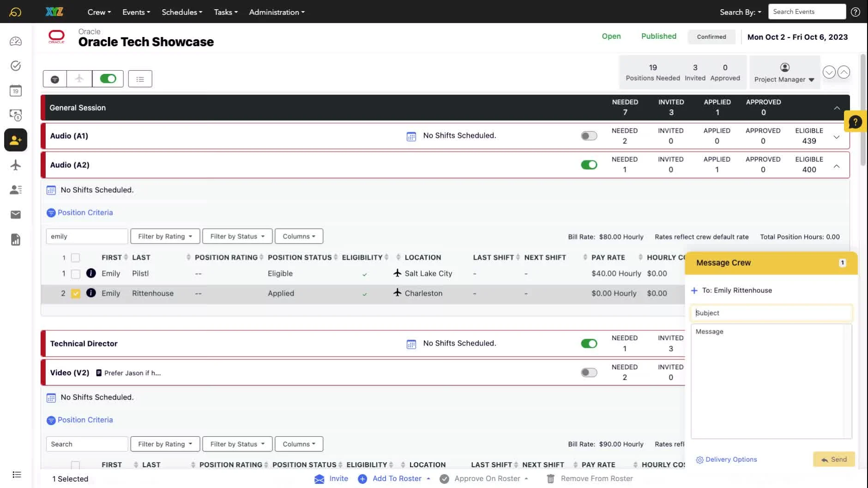Open info icon for Emily Pilstl
Image resolution: width=868 pixels, height=488 pixels.
91,273
